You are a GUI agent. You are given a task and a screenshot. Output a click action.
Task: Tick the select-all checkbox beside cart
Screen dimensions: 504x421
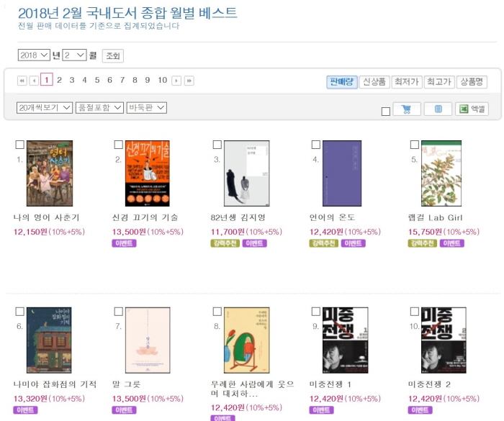[386, 112]
